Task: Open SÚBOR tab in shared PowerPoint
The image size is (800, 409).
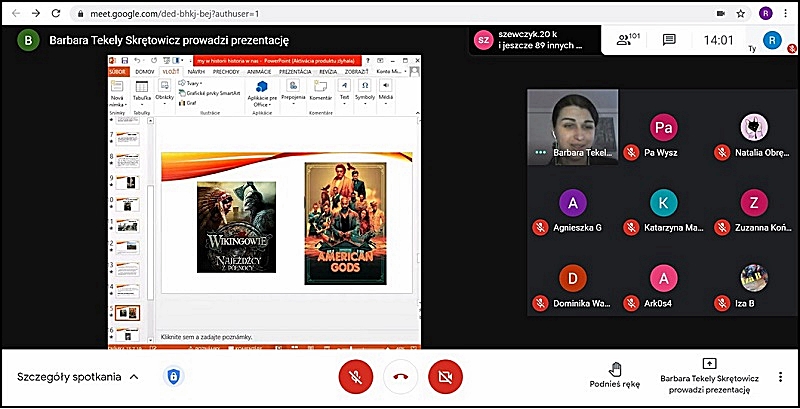Action: click(117, 72)
